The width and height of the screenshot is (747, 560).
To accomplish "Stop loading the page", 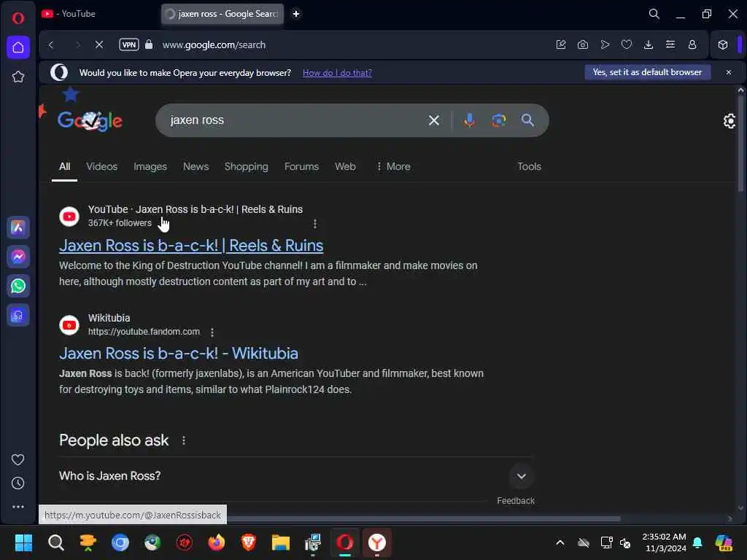I will coord(99,44).
